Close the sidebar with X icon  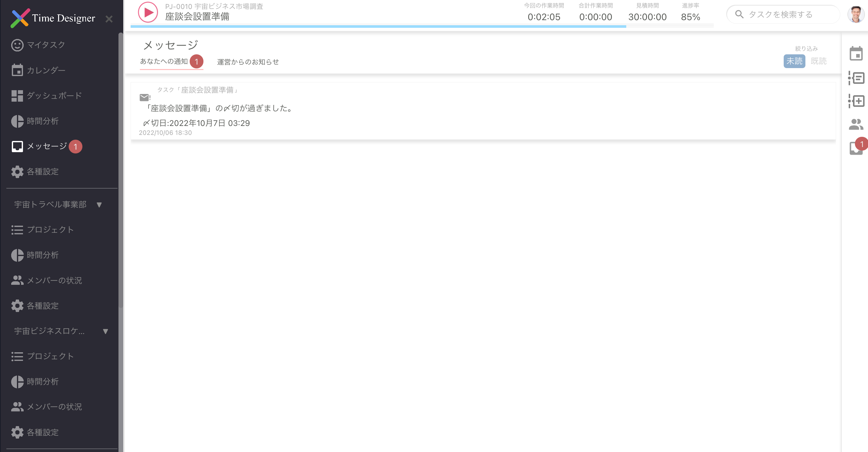pos(109,19)
